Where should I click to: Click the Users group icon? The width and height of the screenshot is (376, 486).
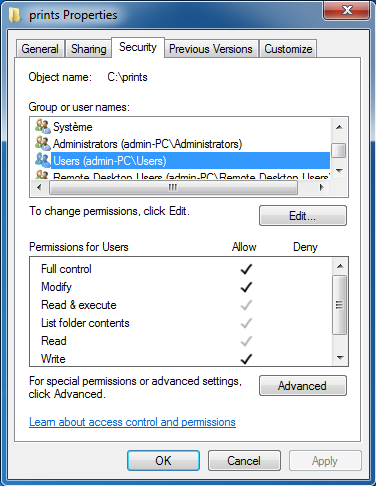click(43, 160)
